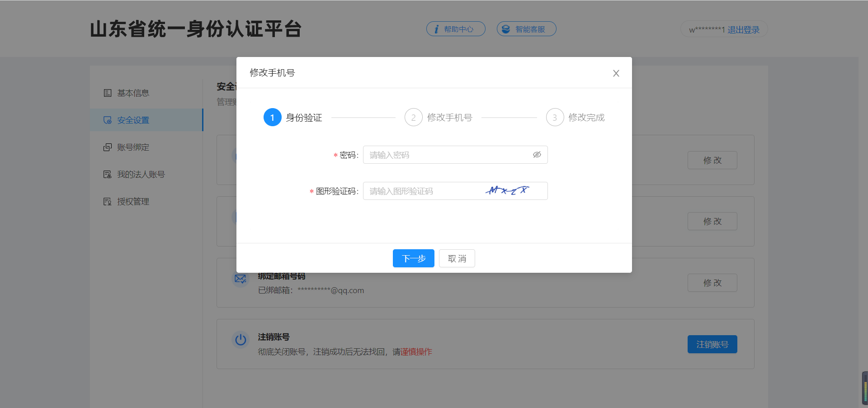Open 帮助中心 info icon button
The image size is (868, 408).
(x=455, y=29)
